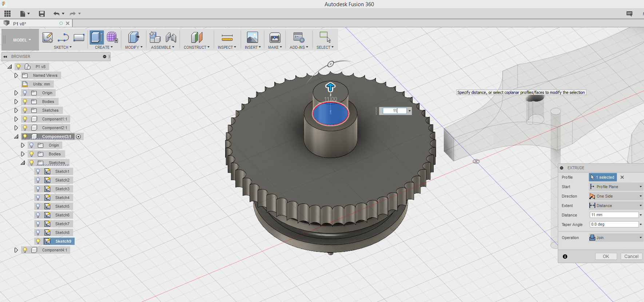Viewport: 644px width, 302px height.
Task: Expand the Component4:1 tree node
Action: click(16, 250)
